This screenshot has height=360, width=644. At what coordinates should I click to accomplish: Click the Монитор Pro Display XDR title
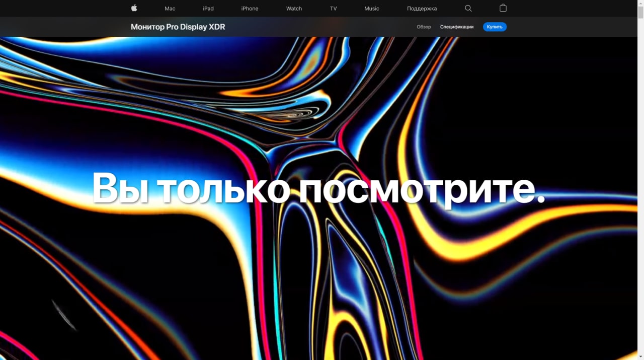point(178,27)
